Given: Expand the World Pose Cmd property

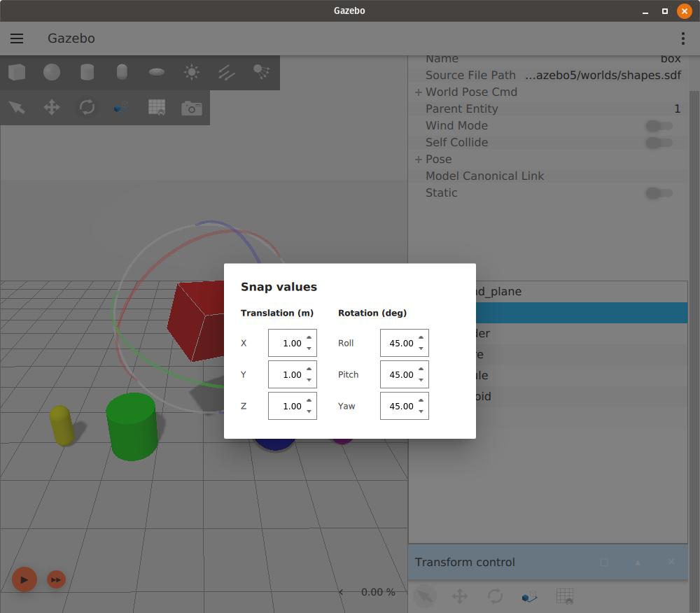Looking at the screenshot, I should [x=418, y=92].
